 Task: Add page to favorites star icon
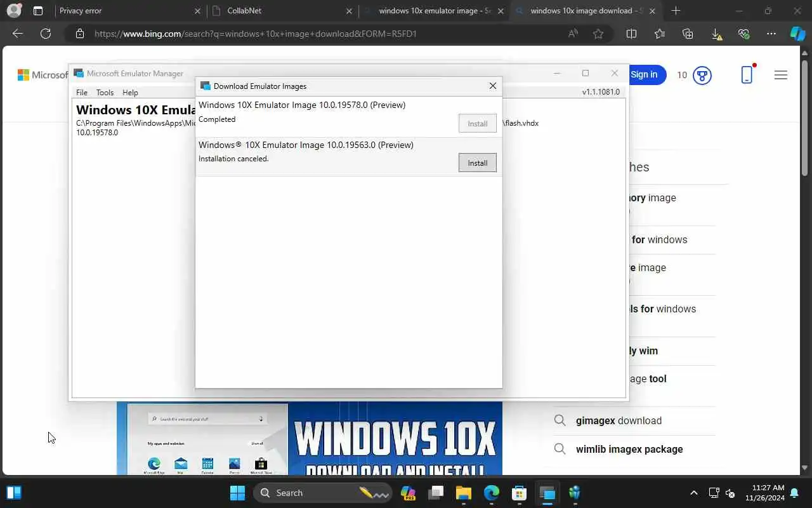(598, 34)
